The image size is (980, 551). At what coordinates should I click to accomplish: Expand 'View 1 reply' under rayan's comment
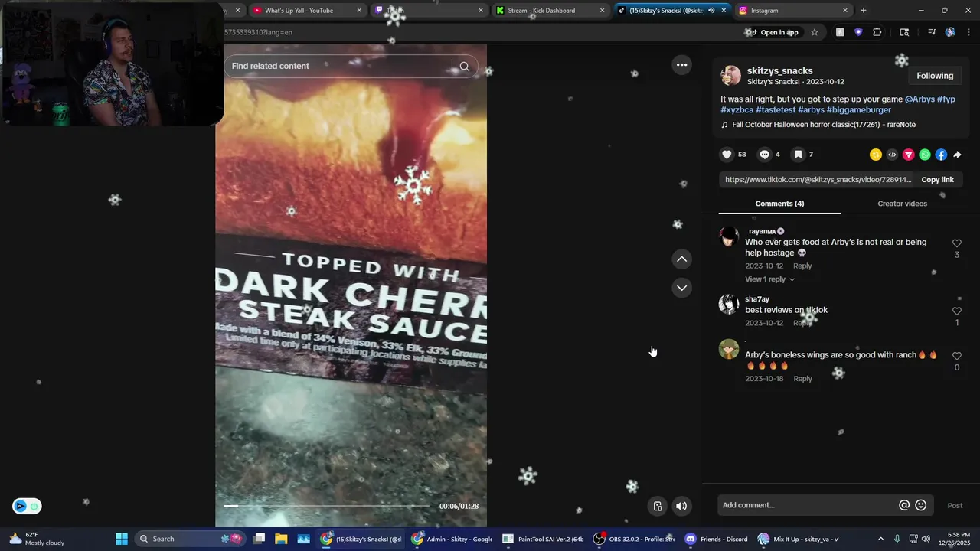(770, 279)
